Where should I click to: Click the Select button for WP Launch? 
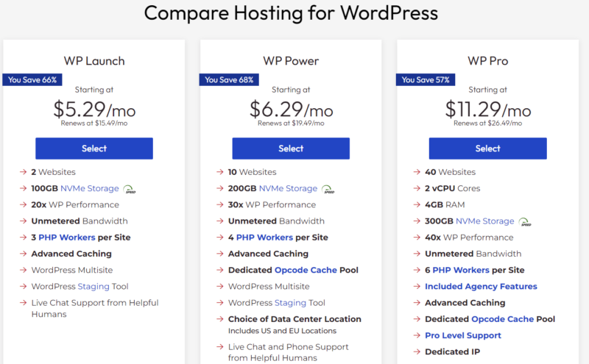pos(94,149)
